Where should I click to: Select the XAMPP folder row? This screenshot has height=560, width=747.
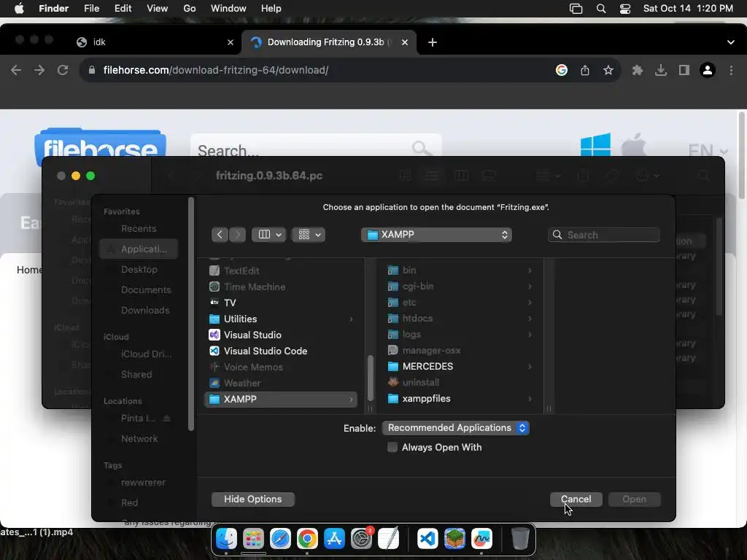pyautogui.click(x=281, y=399)
